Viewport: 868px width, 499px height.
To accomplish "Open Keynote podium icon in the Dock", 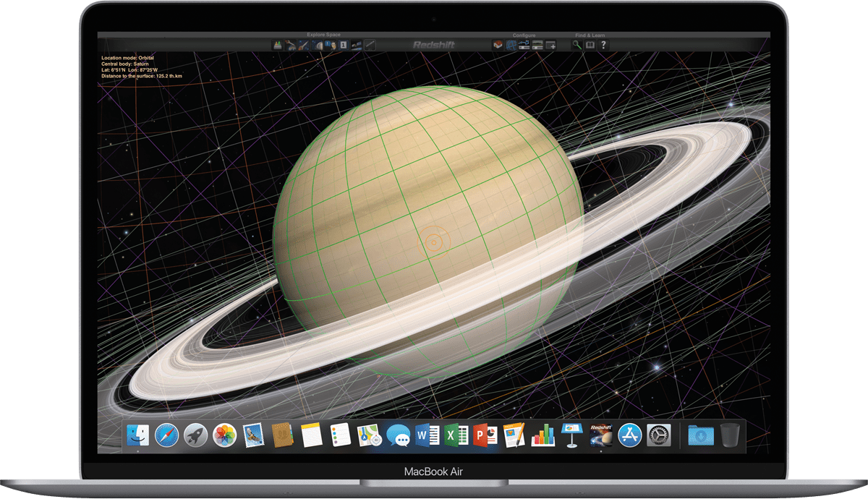I will (x=572, y=435).
